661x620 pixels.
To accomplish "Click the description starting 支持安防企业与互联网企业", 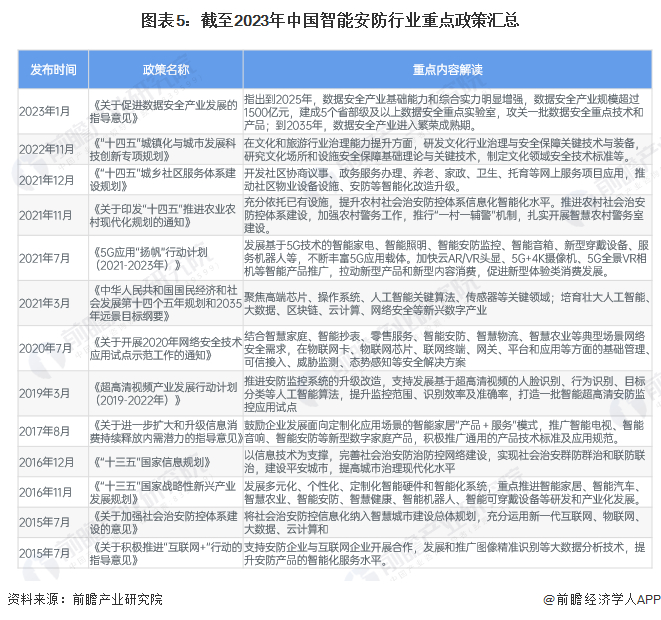I will [447, 553].
